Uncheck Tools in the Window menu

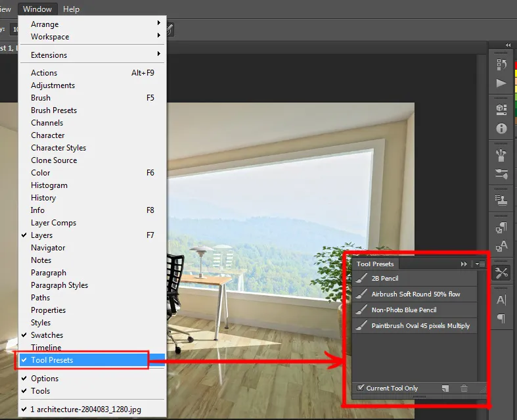click(93, 391)
